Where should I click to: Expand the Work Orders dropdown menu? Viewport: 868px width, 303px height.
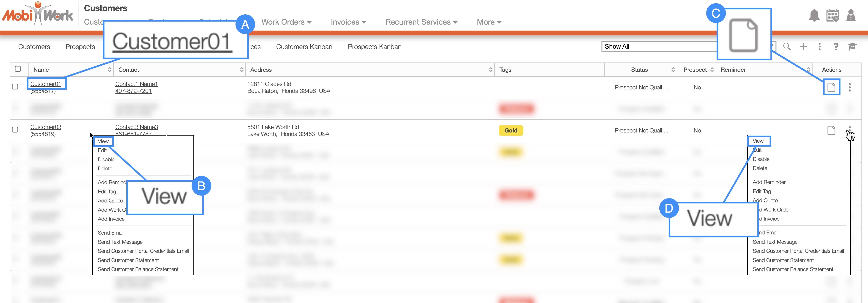point(286,22)
